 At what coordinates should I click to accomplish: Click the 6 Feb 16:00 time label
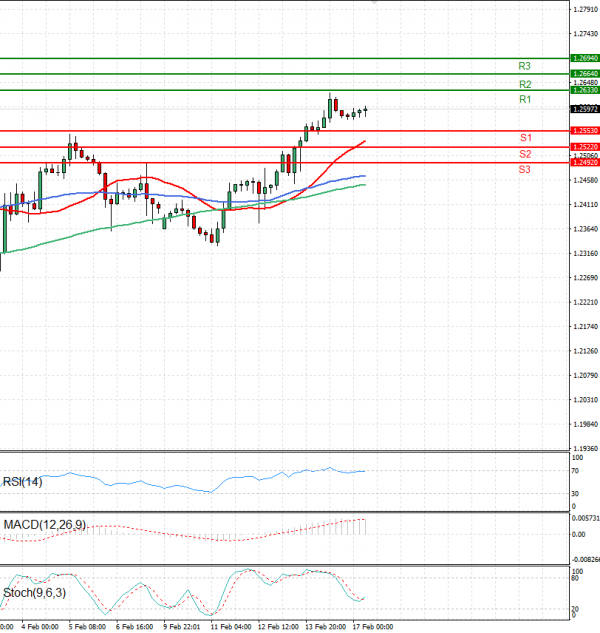(x=134, y=627)
